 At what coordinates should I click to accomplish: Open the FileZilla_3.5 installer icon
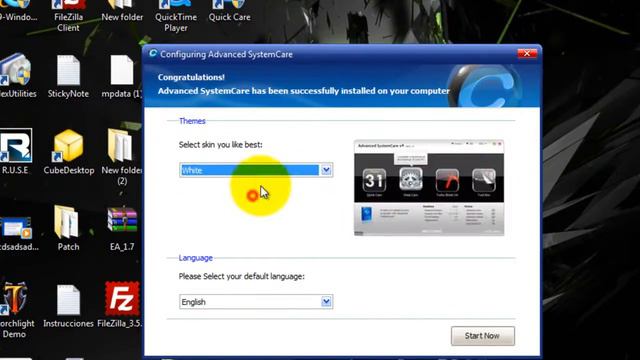[x=121, y=305]
